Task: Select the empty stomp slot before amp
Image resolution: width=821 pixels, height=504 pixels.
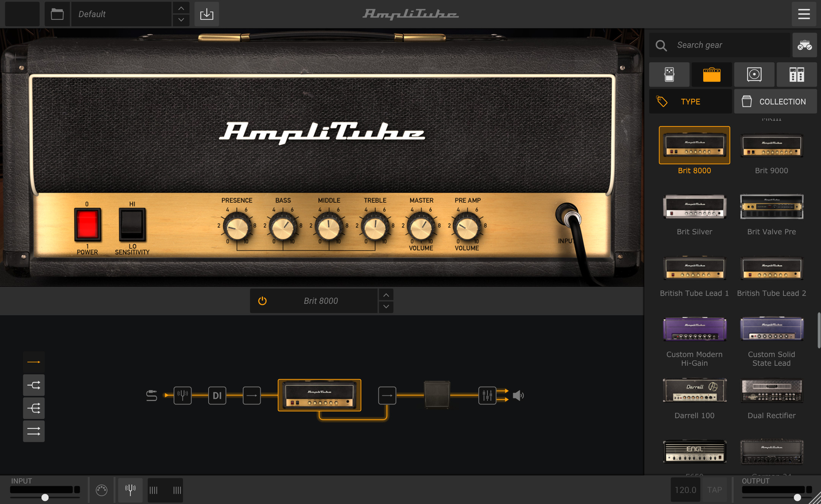Action: [x=252, y=395]
